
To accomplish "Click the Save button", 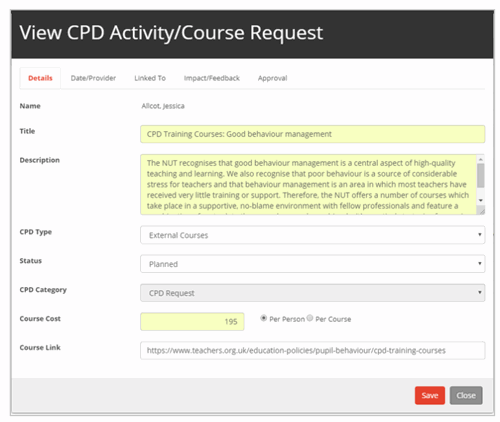I will click(x=430, y=395).
